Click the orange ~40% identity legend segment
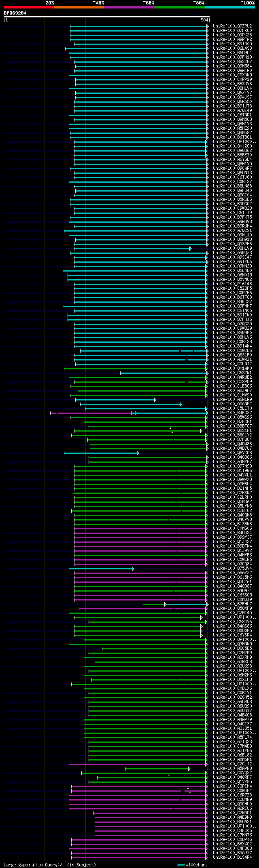The width and height of the screenshot is (259, 868). pos(79,7)
